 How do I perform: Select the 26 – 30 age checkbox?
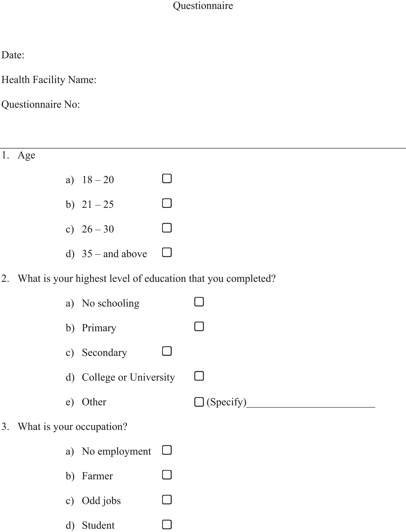167,228
